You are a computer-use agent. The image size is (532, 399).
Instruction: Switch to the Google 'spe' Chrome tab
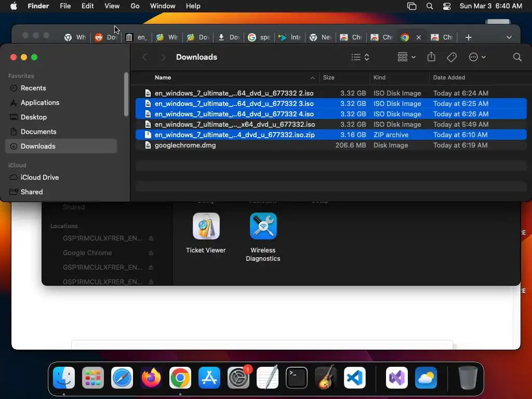tap(259, 37)
